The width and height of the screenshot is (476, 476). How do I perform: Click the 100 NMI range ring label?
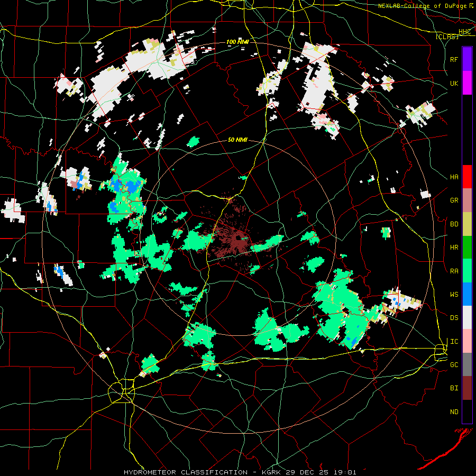[x=237, y=42]
